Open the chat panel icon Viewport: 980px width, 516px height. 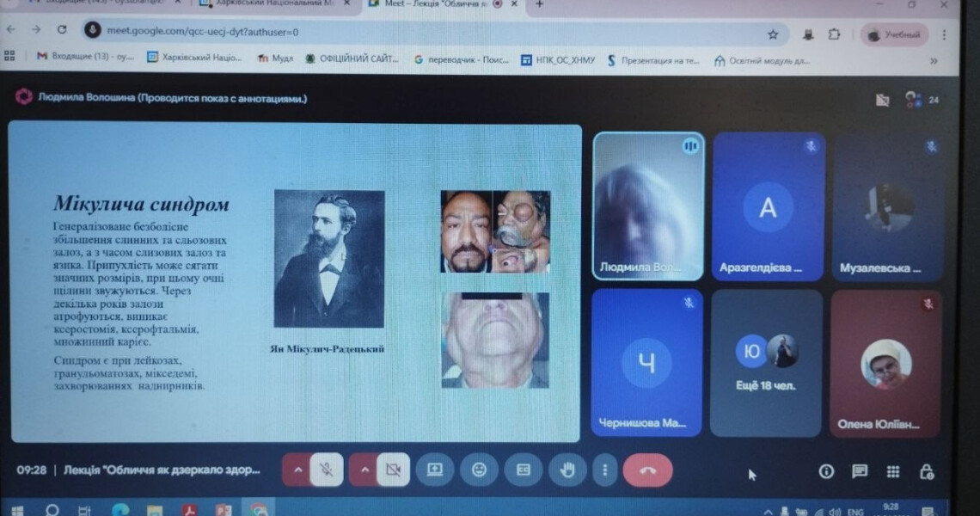(859, 471)
